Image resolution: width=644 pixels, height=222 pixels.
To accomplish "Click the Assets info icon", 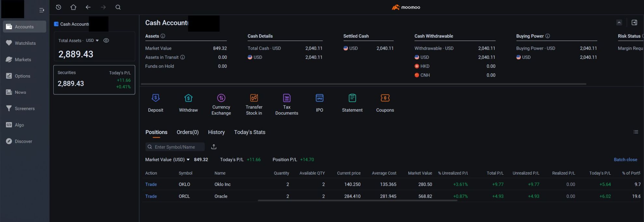I will click(x=163, y=36).
